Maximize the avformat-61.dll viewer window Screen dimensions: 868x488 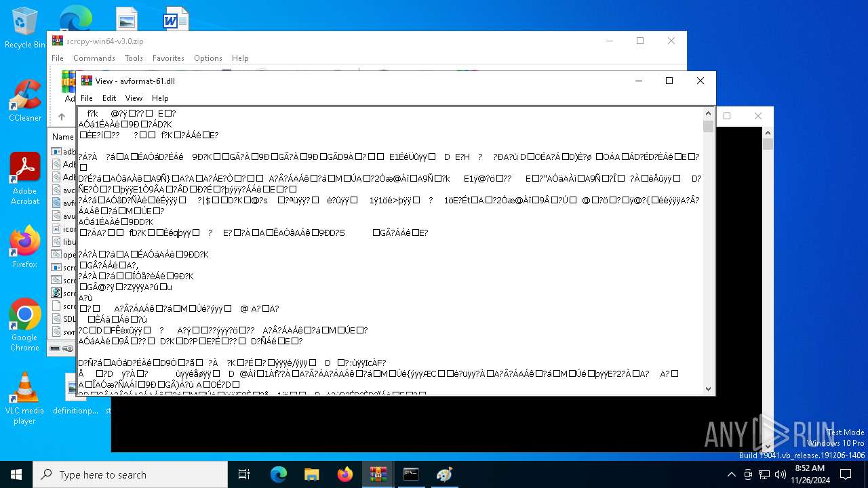tap(669, 81)
